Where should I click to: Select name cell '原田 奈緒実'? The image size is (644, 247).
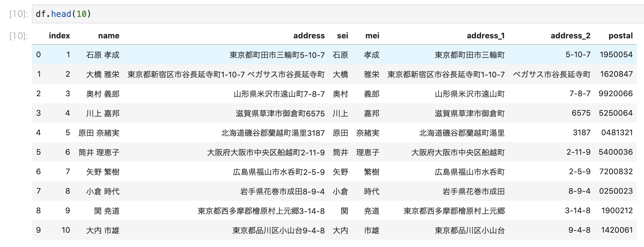99,133
